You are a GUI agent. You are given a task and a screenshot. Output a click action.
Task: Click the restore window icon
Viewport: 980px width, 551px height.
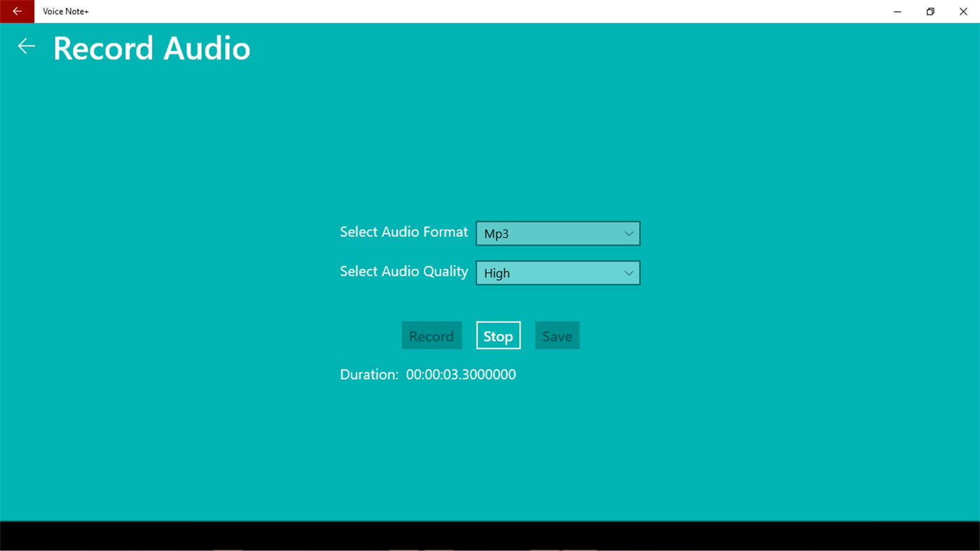[x=930, y=11]
